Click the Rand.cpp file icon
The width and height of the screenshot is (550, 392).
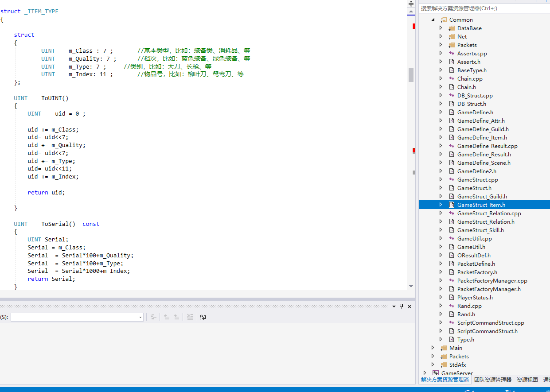pyautogui.click(x=452, y=306)
